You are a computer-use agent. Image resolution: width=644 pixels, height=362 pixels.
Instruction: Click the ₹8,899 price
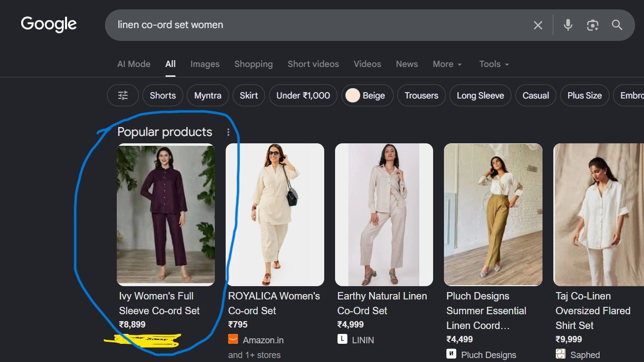click(132, 325)
